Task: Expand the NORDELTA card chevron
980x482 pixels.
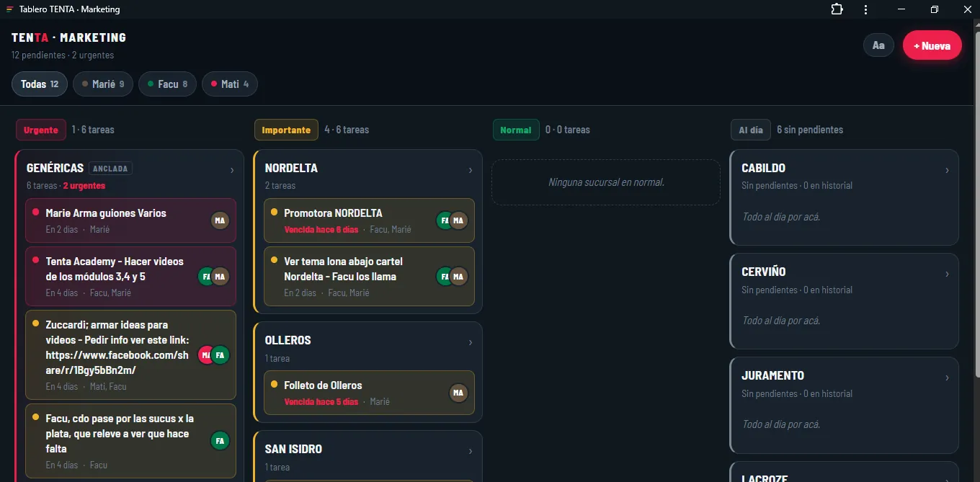Action: (471, 171)
